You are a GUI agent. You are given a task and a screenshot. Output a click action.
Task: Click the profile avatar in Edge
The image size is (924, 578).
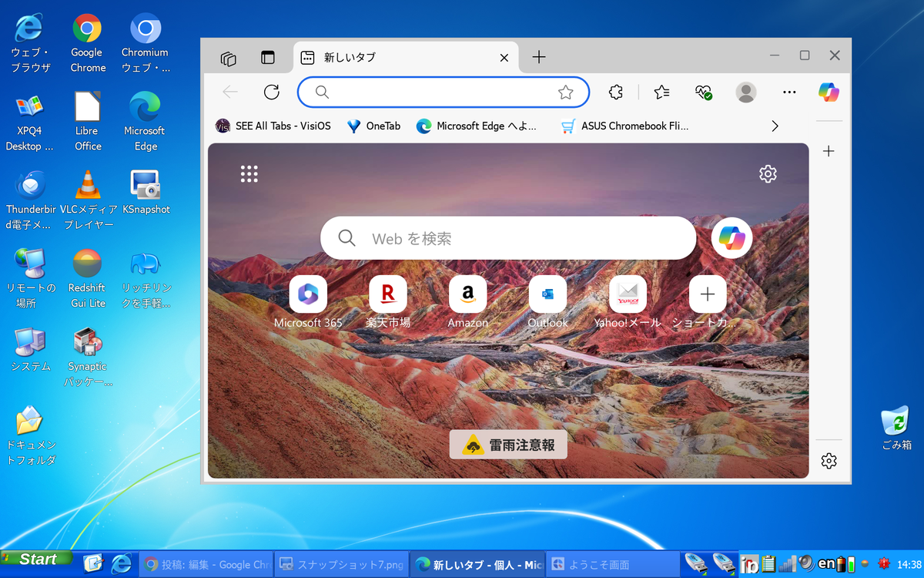point(745,92)
